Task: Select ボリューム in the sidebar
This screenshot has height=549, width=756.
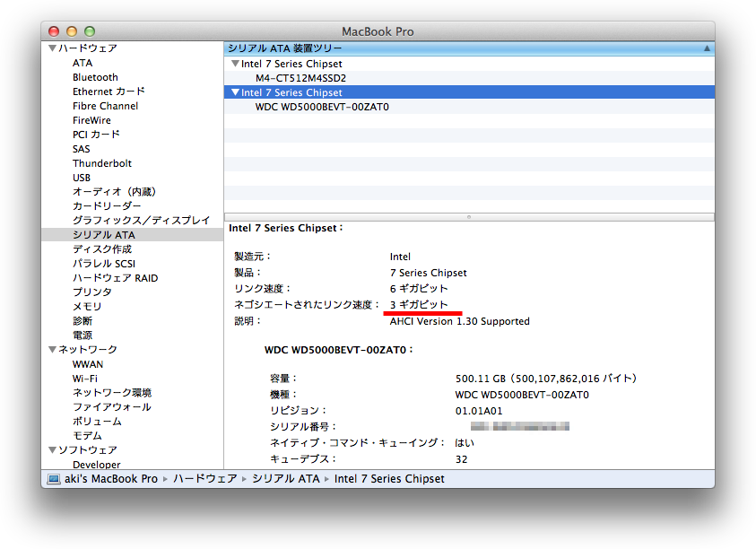Action: point(97,421)
